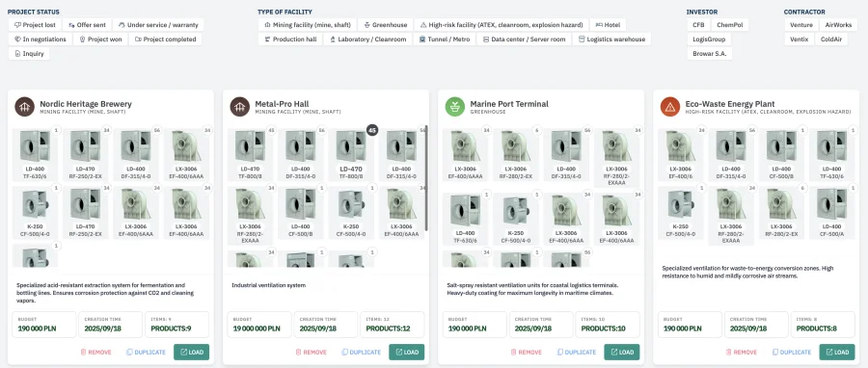Filter by In negotiations status

(x=40, y=39)
